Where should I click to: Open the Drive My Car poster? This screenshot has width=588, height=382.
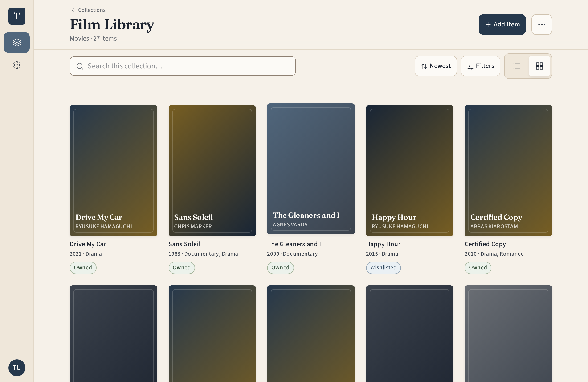click(113, 170)
